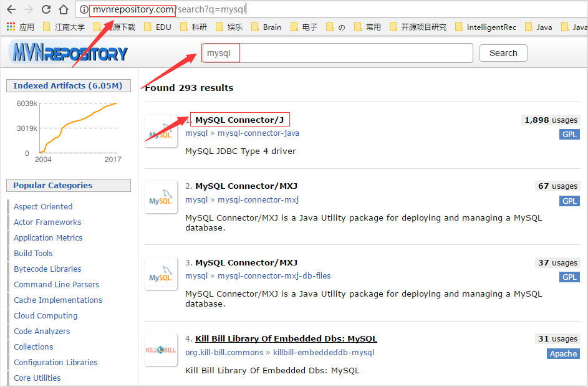Click MySQL logo of mxj-db-files result
This screenshot has height=387, width=588.
(x=161, y=274)
